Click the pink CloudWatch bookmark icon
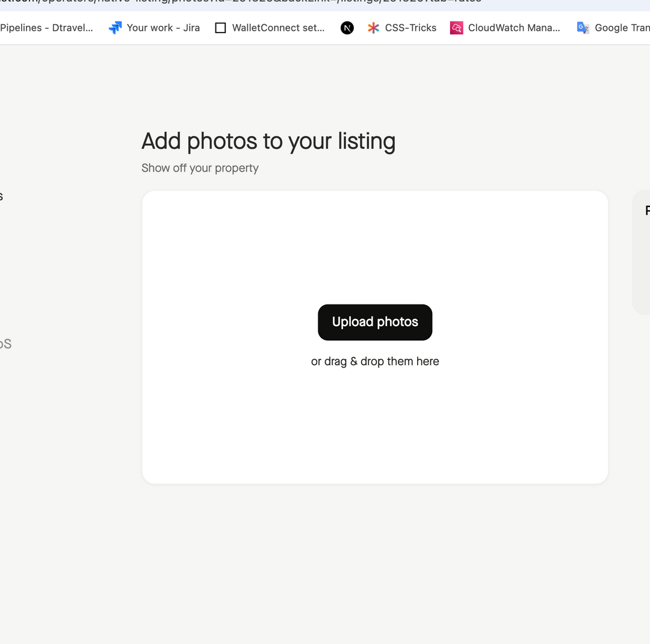650x644 pixels. coord(457,28)
